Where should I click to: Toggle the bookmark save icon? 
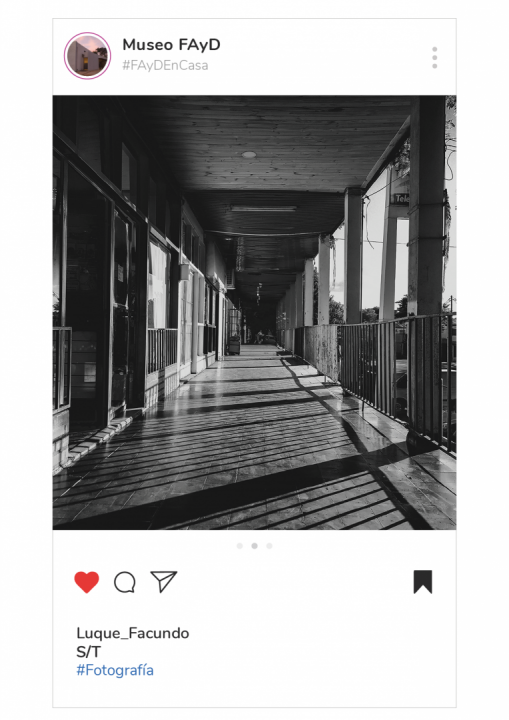point(423,582)
